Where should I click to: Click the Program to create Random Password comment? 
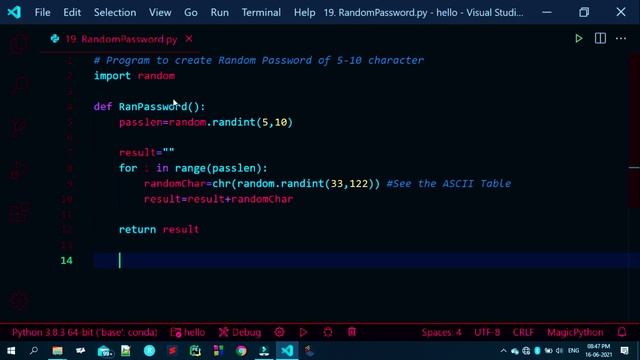click(x=259, y=60)
